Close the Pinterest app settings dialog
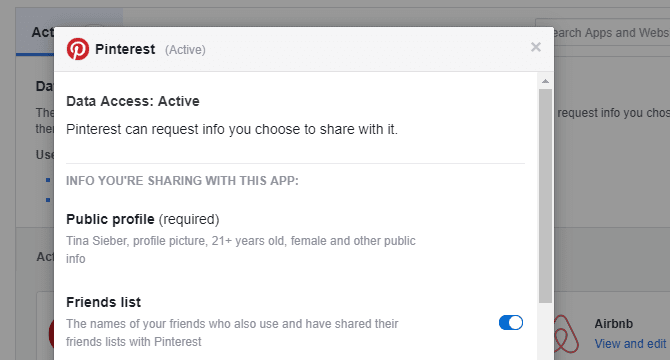This screenshot has height=360, width=670. click(x=536, y=47)
